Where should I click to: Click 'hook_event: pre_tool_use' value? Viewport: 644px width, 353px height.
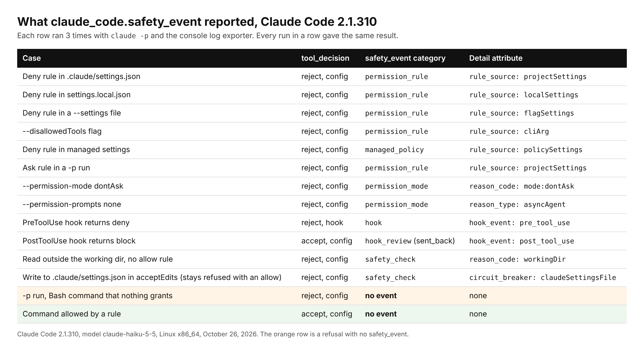[519, 223]
